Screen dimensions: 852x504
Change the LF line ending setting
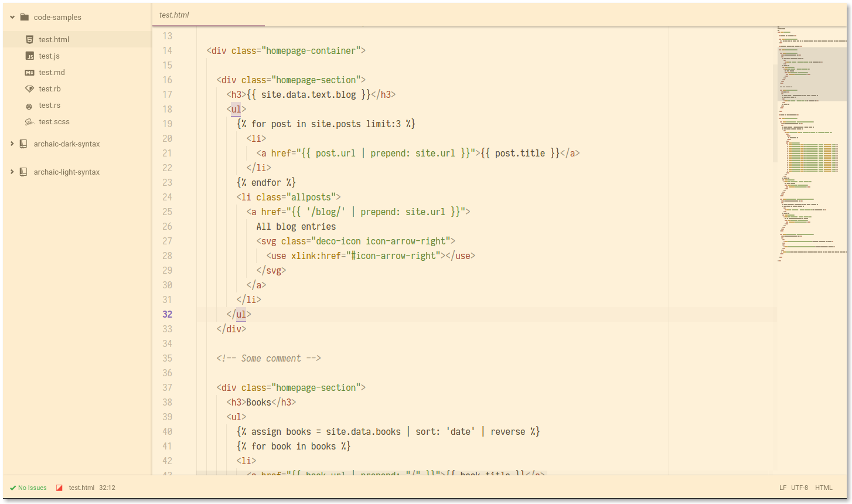(783, 488)
